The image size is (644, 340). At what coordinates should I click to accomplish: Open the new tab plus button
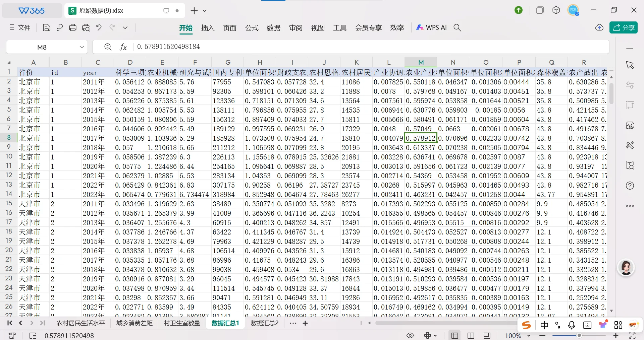coord(194,11)
